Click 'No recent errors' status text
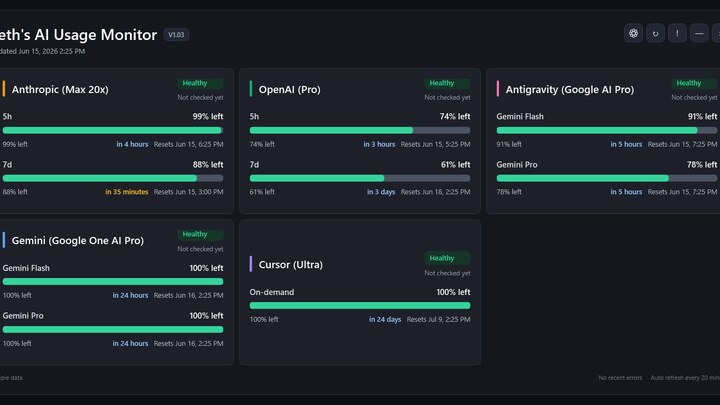 620,378
